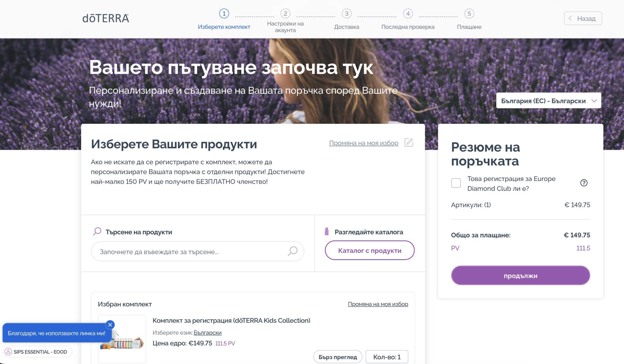624x364 pixels.
Task: Open Каталог с продукти button
Action: coord(370,250)
